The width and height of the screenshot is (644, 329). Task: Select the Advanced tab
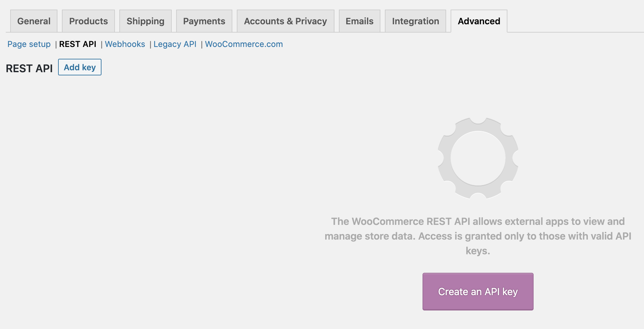[479, 21]
